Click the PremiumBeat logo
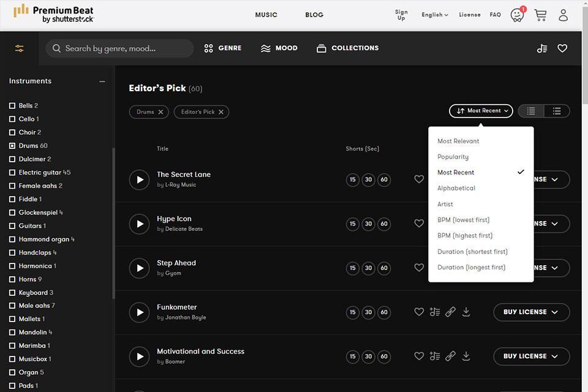 53,14
